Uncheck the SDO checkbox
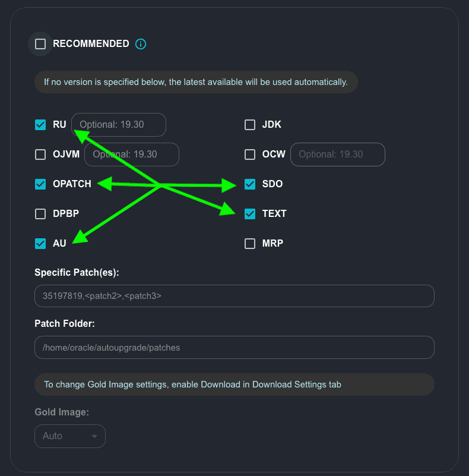This screenshot has height=476, width=469. pos(250,184)
